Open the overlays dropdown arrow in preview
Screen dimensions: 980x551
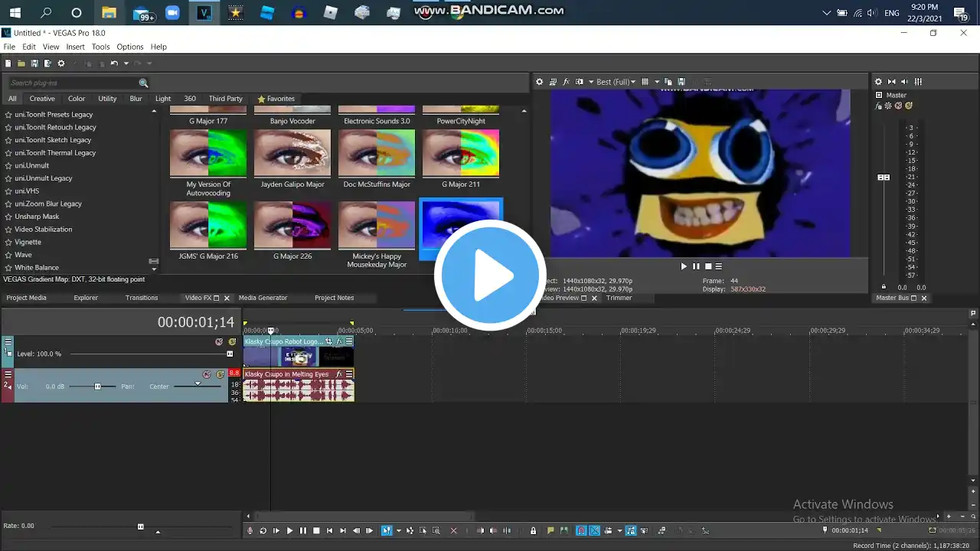pos(656,82)
